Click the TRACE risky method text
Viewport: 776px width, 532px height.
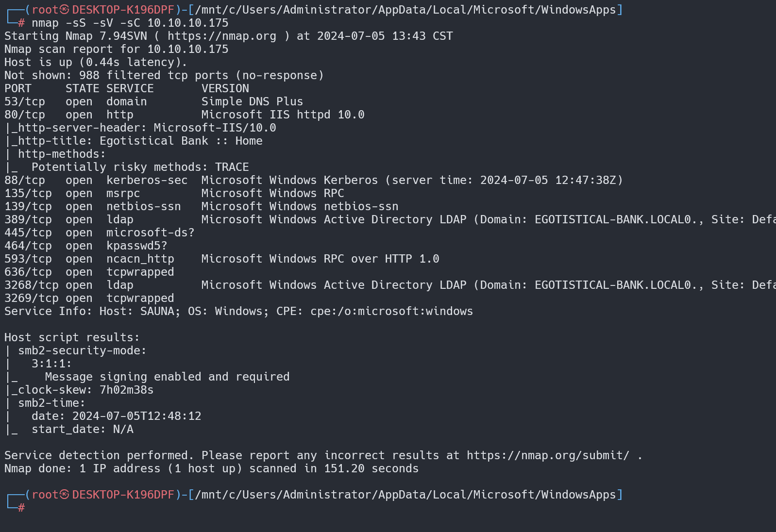(x=232, y=167)
